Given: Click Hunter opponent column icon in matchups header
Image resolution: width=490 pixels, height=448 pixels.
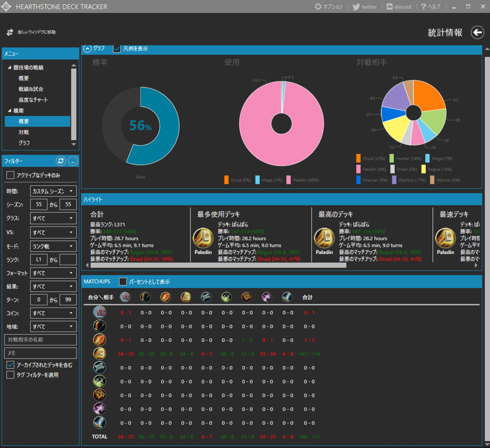Looking at the screenshot, I should 145,297.
